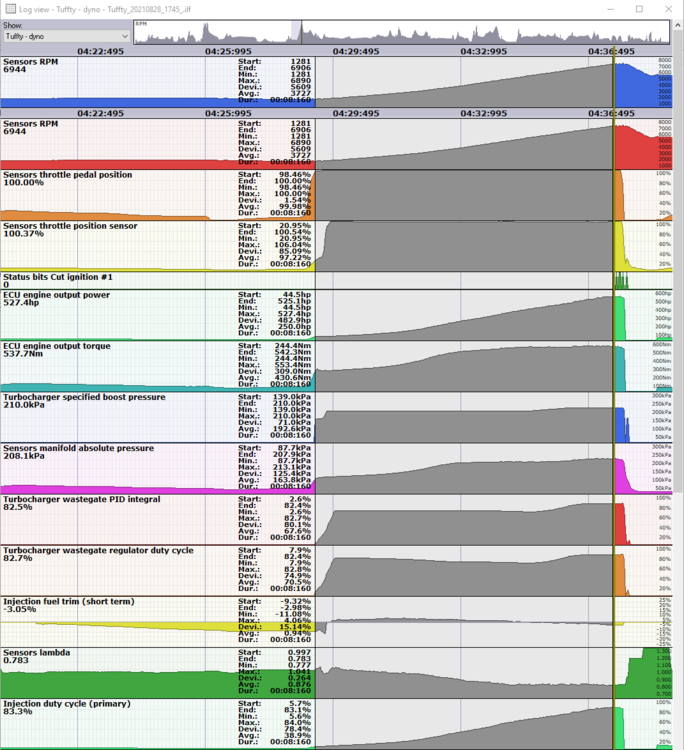Click the magenta manifold pressure trace at left
This screenshot has width=684, height=750.
click(158, 489)
